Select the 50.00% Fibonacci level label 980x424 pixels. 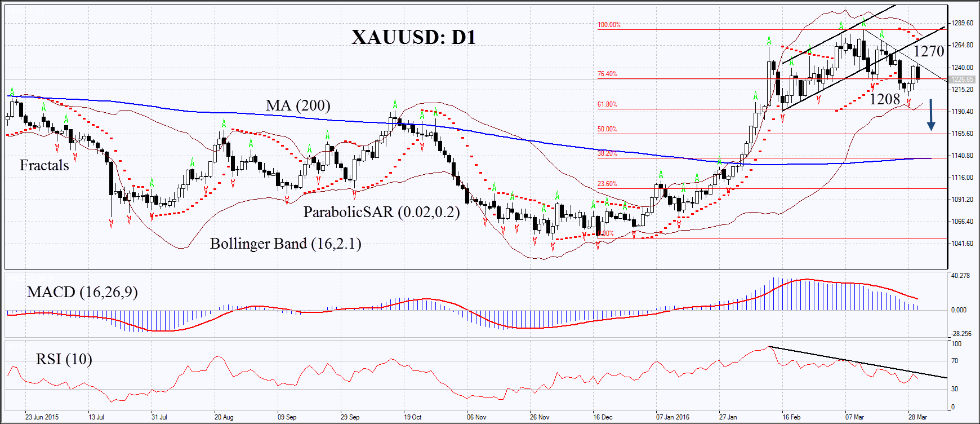tap(607, 129)
